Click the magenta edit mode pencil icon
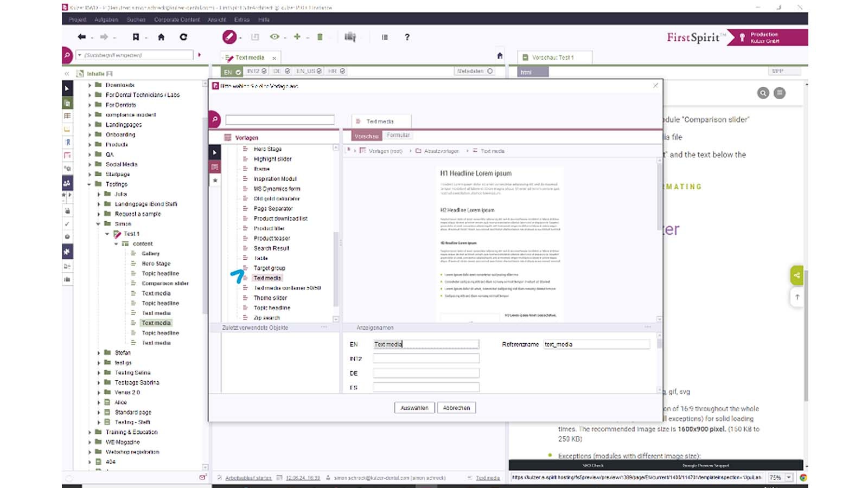868x488 pixels. (229, 37)
